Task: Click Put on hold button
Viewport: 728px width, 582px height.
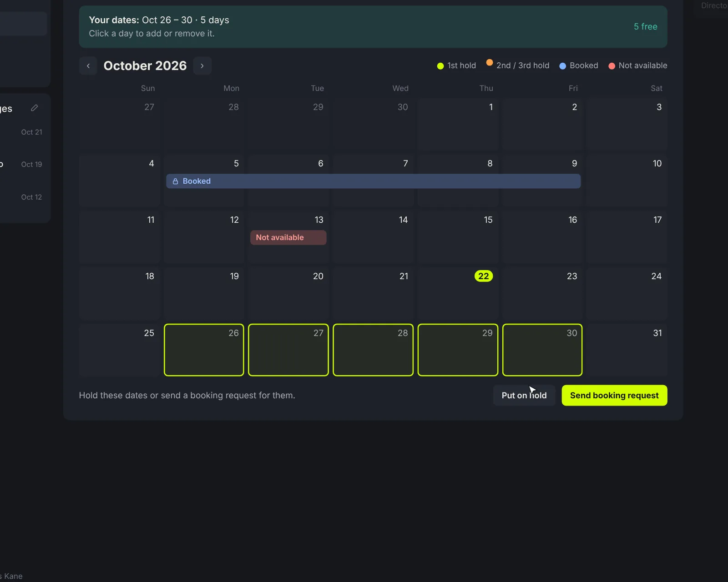Action: point(524,395)
